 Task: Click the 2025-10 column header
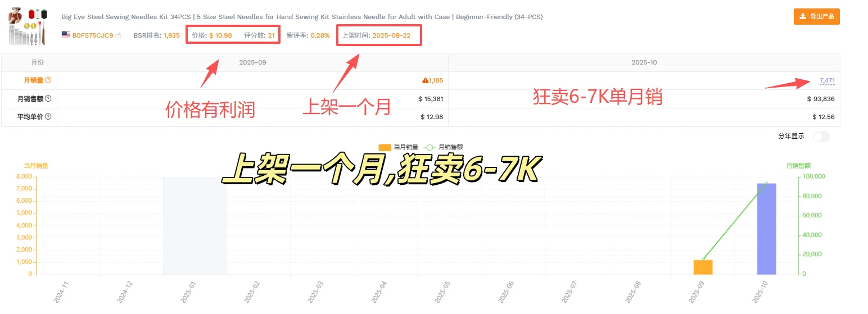[644, 62]
